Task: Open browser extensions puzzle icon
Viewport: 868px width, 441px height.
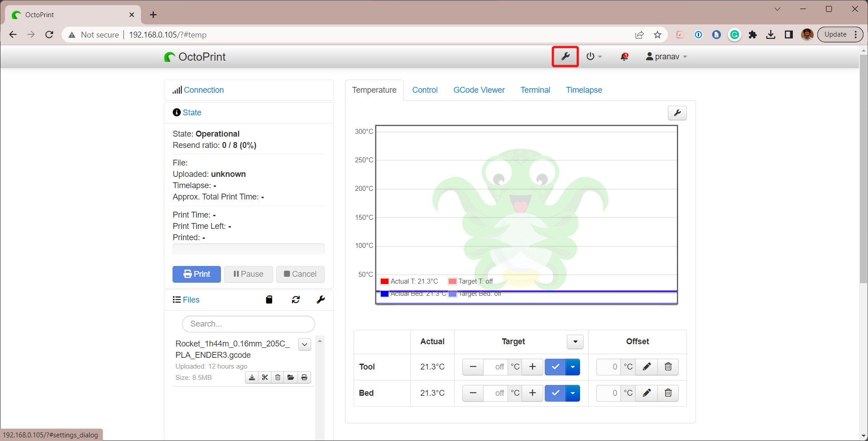Action: click(x=753, y=34)
